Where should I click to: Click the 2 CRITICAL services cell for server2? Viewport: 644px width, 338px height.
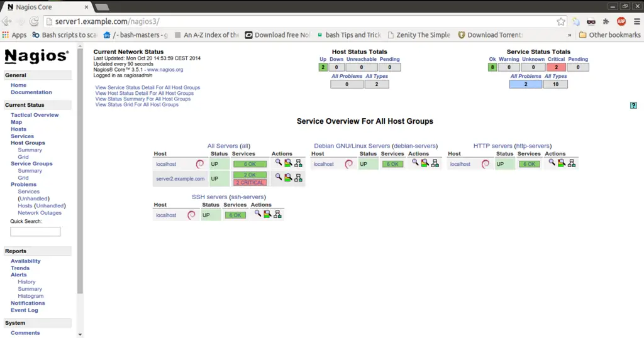250,183
